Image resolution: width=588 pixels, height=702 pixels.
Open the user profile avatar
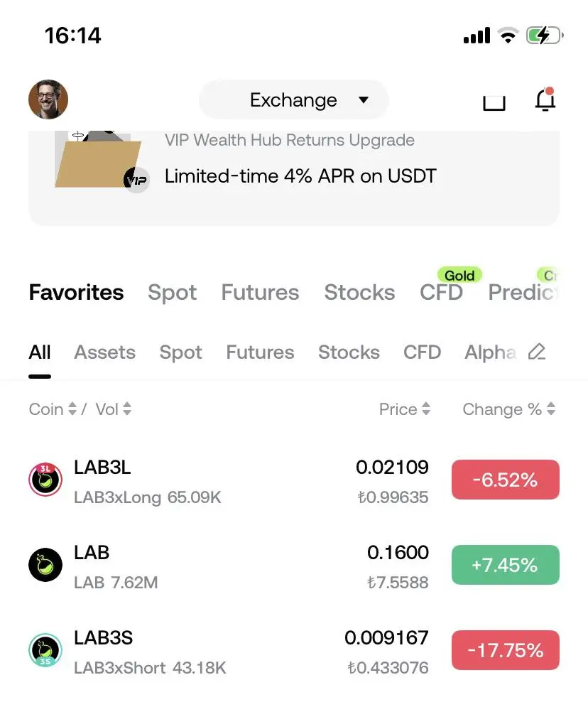[x=48, y=99]
